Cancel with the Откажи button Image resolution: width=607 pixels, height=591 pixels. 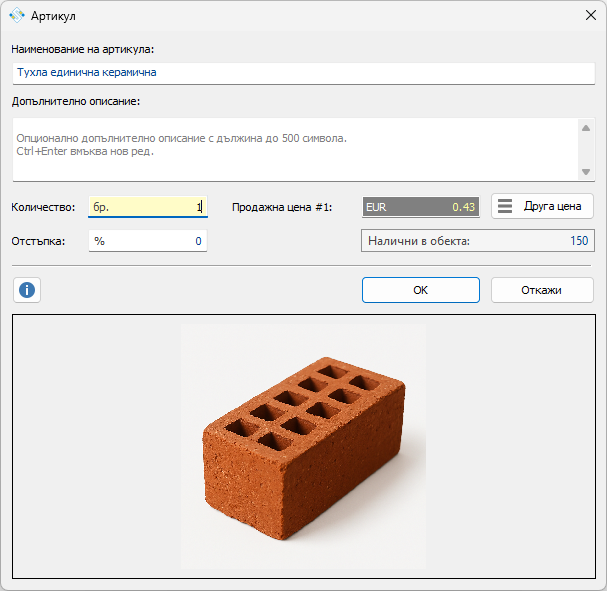point(542,290)
